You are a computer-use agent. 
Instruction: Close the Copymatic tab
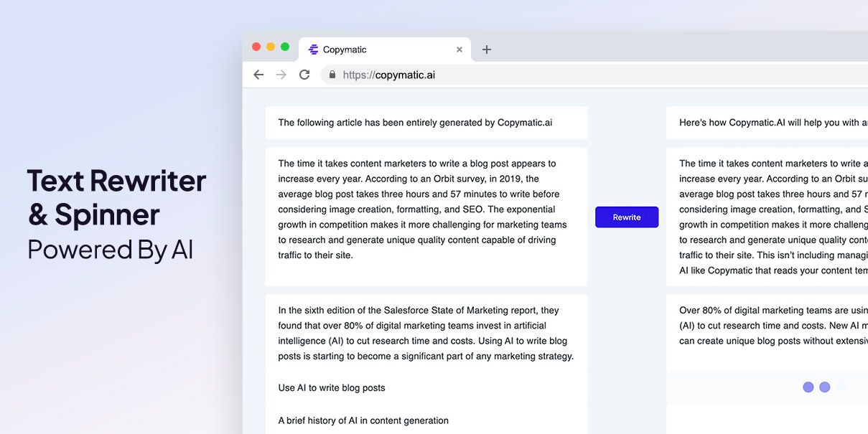[459, 49]
